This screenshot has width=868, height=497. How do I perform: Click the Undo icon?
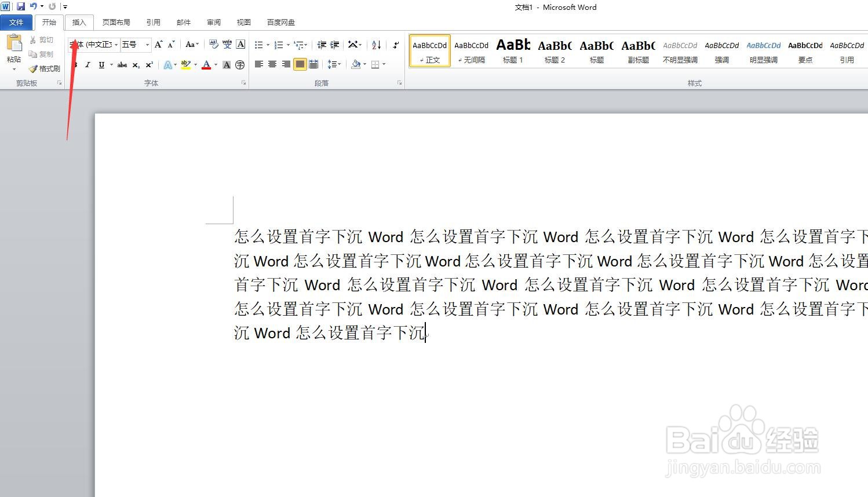click(34, 6)
